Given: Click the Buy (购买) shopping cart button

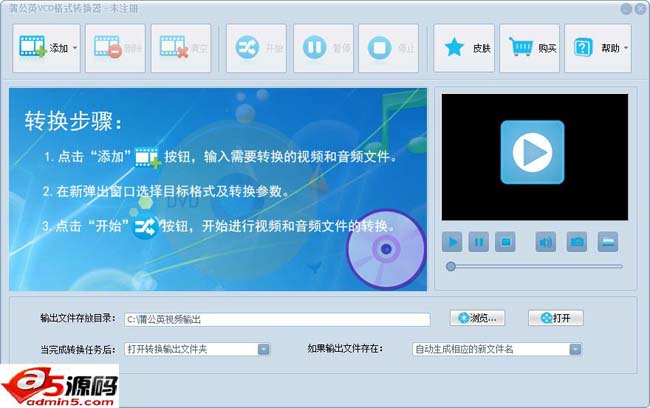Looking at the screenshot, I should tap(529, 48).
